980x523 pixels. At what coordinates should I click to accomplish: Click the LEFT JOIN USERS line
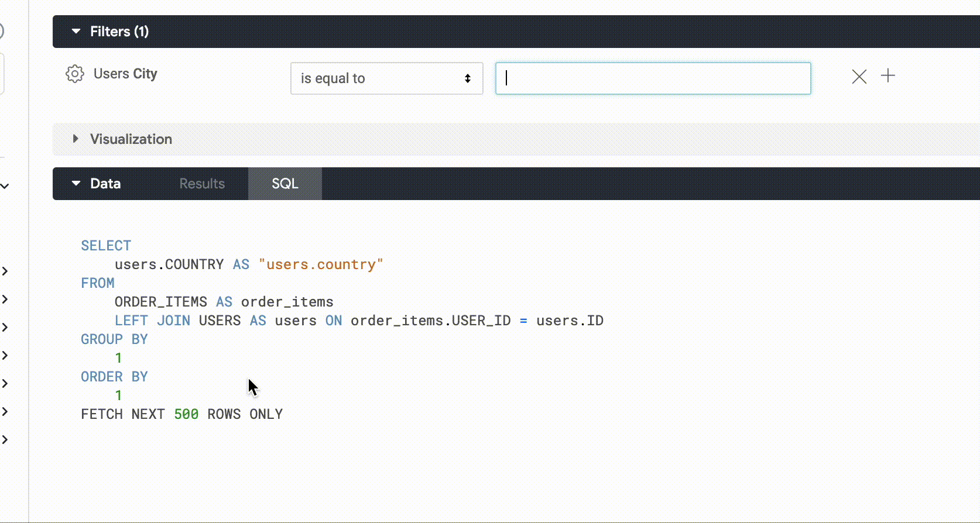[x=359, y=321]
